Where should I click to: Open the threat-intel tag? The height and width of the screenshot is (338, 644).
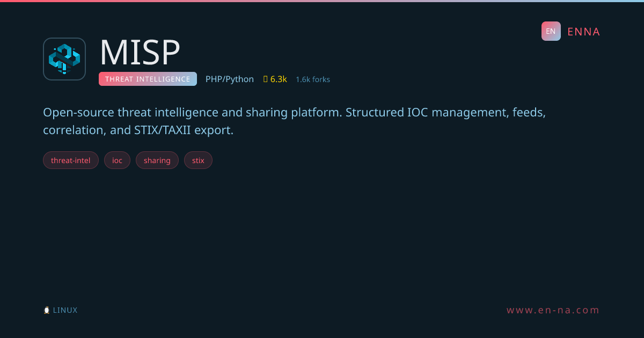71,160
